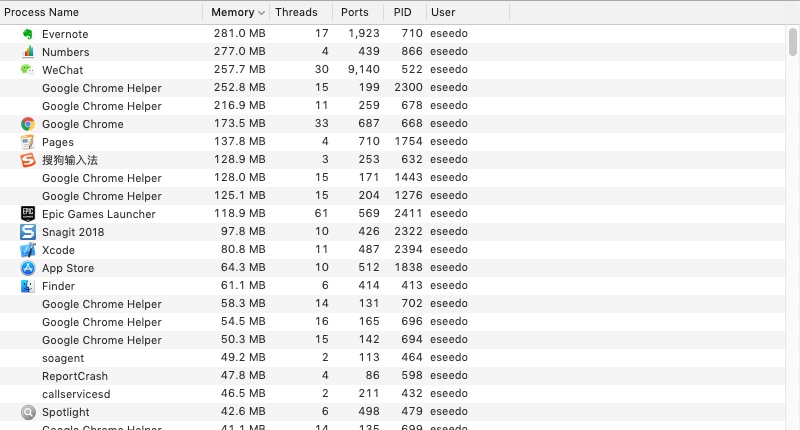Image resolution: width=800 pixels, height=430 pixels.
Task: Select the Numbers app icon
Action: 28,52
